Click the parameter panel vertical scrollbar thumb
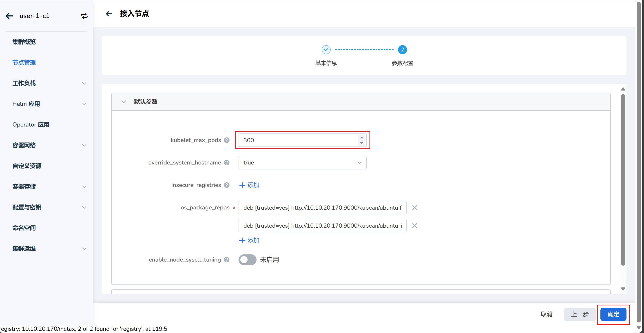Viewport: 644px width, 333px height. (623, 180)
